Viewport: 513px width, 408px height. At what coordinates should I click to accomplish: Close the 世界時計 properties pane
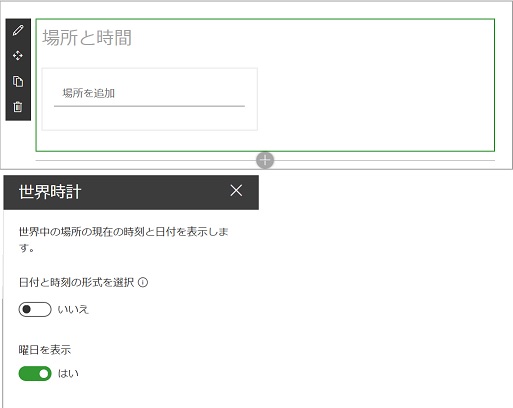(x=236, y=191)
